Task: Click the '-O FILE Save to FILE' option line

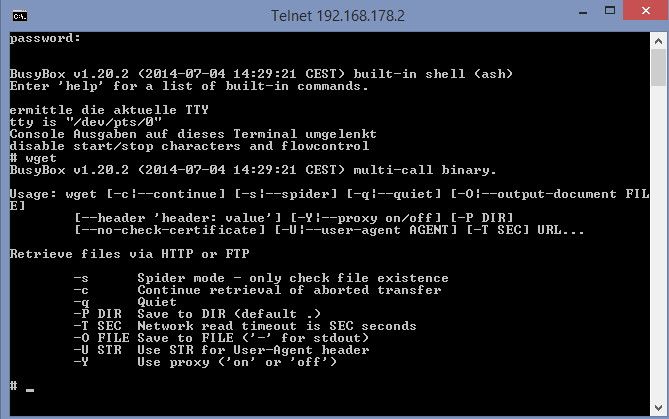Action: (x=230, y=338)
